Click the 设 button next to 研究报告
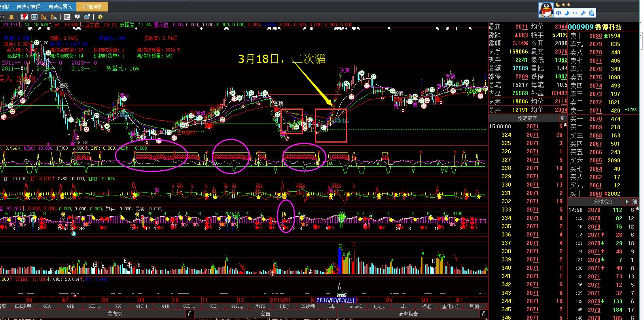Viewport: 644px width, 320px height. (483, 314)
